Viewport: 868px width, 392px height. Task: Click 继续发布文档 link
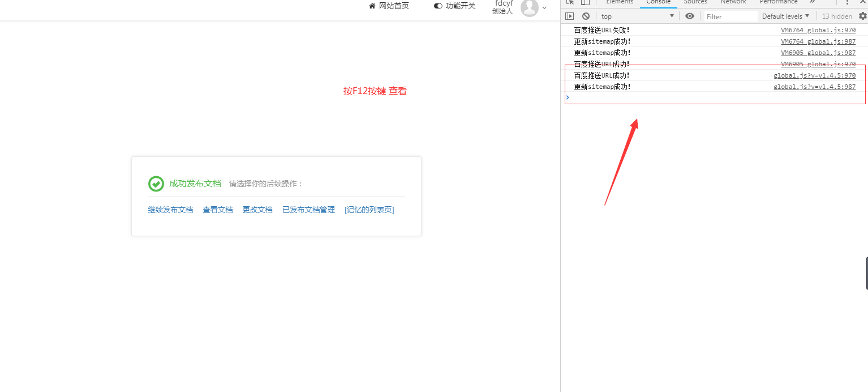170,210
